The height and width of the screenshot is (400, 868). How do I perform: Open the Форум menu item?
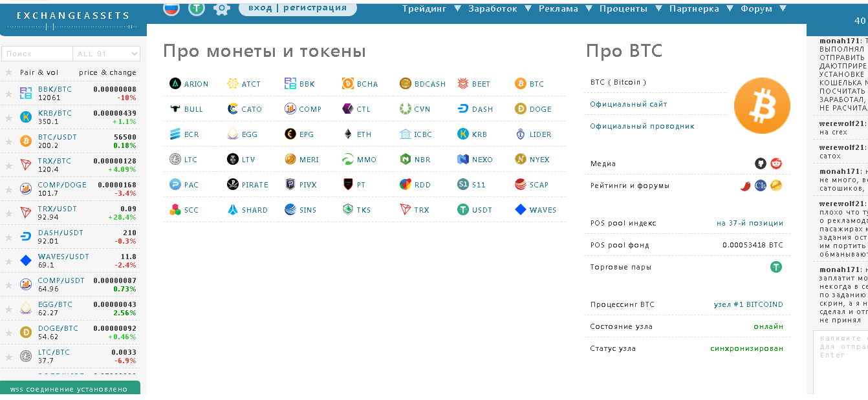pyautogui.click(x=763, y=8)
